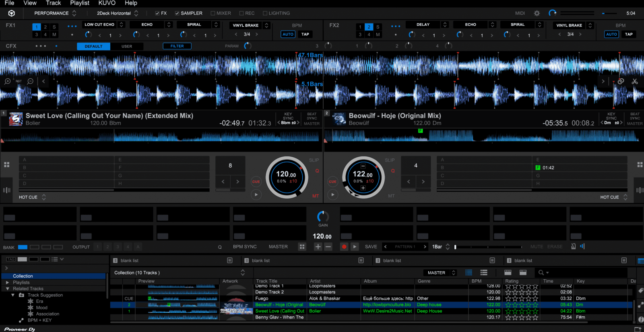Toggle deck 1 SLIP mode
This screenshot has height=332, width=644.
[x=314, y=160]
